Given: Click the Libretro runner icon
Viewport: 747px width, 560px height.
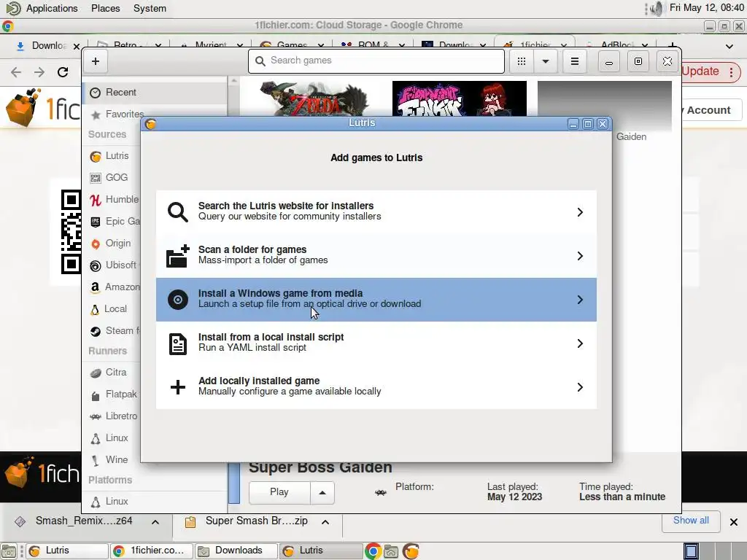Looking at the screenshot, I should coord(96,416).
